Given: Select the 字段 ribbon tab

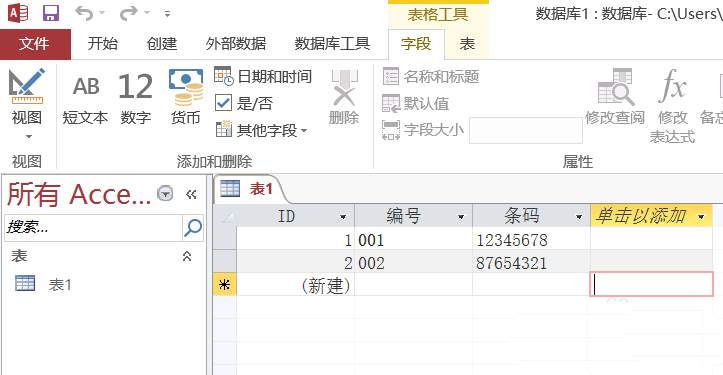Looking at the screenshot, I should coord(416,44).
